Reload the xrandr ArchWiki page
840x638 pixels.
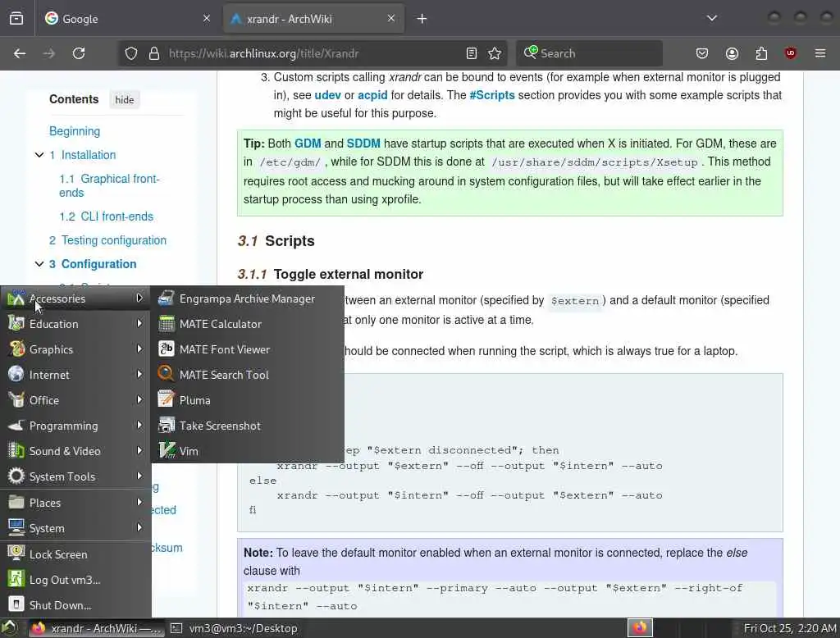point(79,53)
